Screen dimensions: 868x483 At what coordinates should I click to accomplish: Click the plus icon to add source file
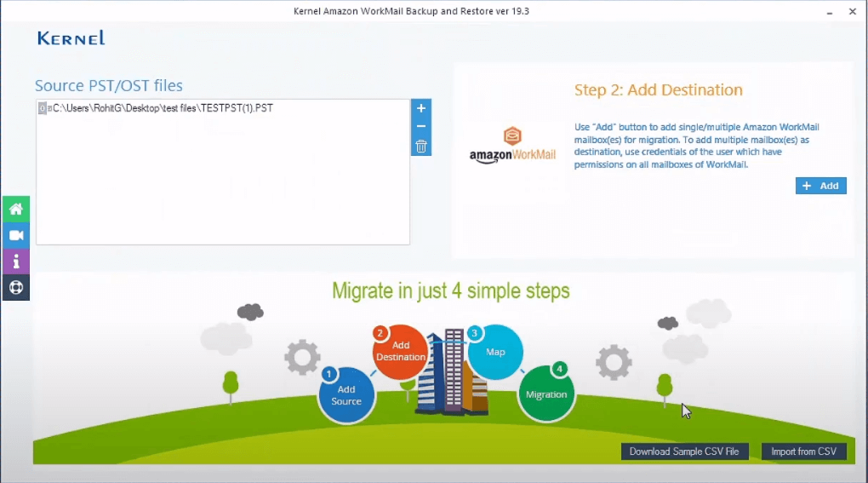coord(420,108)
